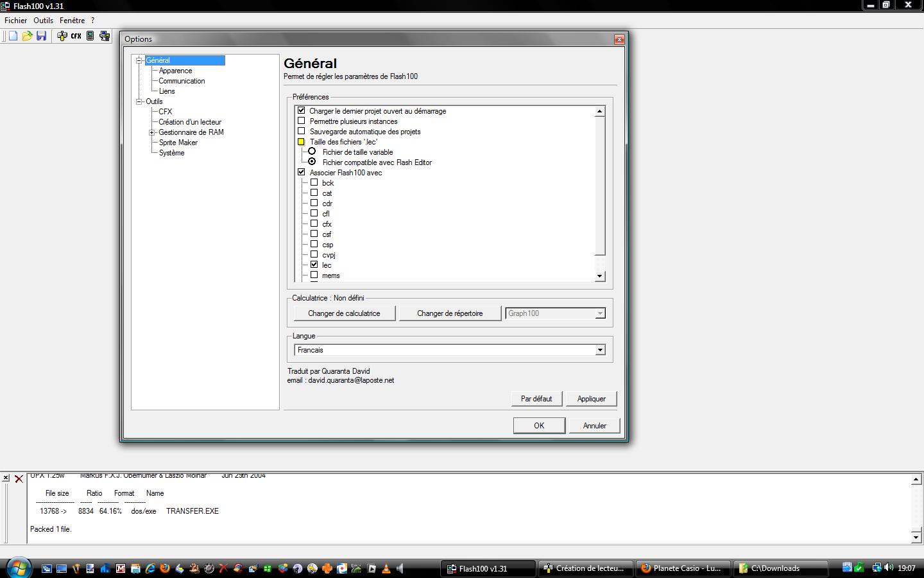Enable 'Sauvegarde automatique des projets' checkbox

coord(301,131)
